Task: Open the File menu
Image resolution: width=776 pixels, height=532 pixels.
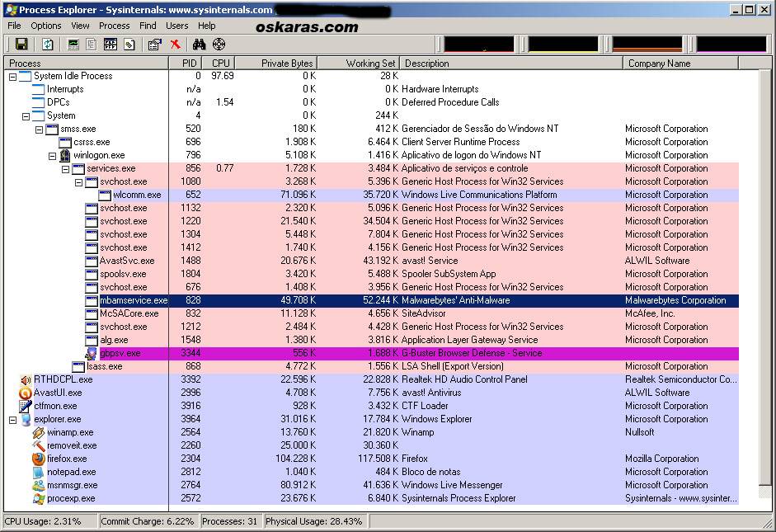Action: [x=14, y=26]
